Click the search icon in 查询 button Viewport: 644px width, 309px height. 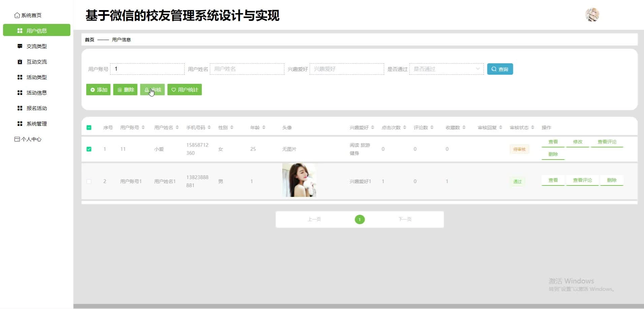tap(494, 69)
